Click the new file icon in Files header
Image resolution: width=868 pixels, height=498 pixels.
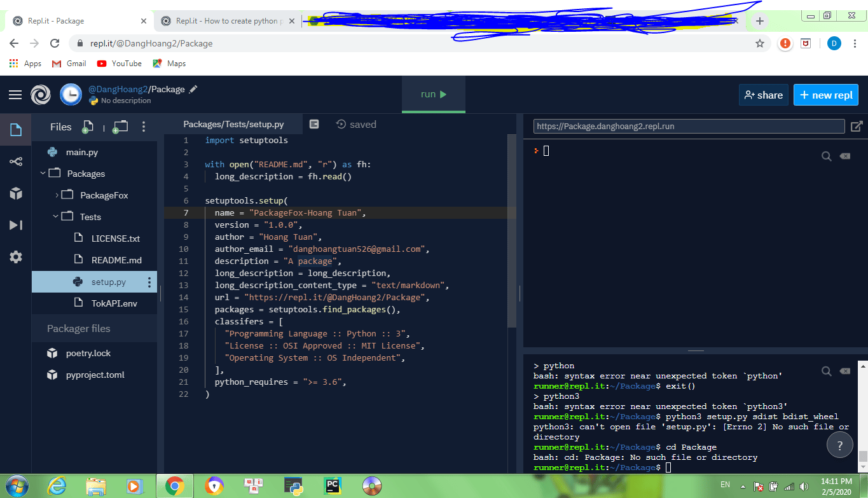point(88,127)
